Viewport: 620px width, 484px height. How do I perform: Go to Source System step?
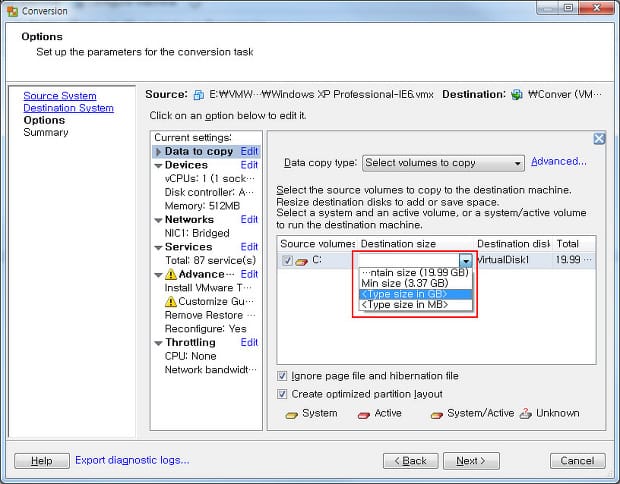[x=60, y=96]
